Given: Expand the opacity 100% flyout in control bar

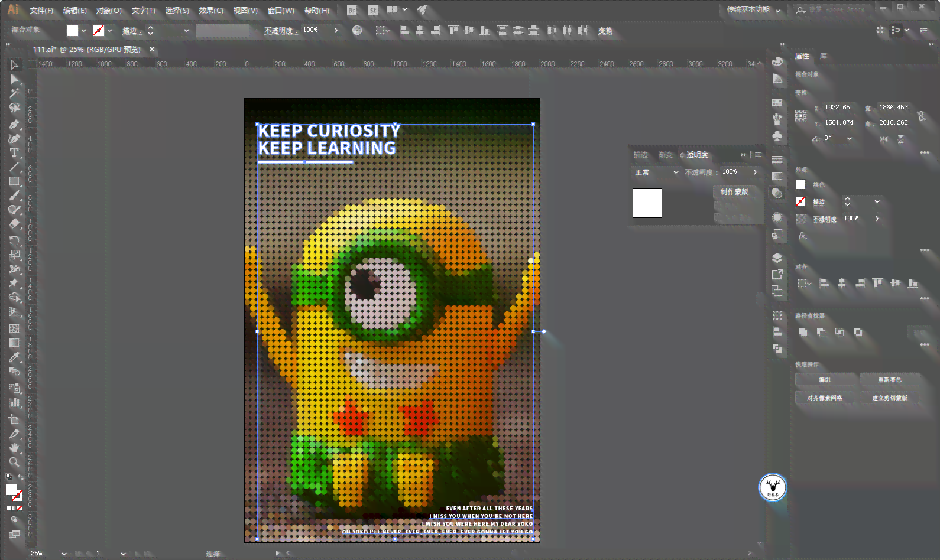Looking at the screenshot, I should (x=336, y=30).
